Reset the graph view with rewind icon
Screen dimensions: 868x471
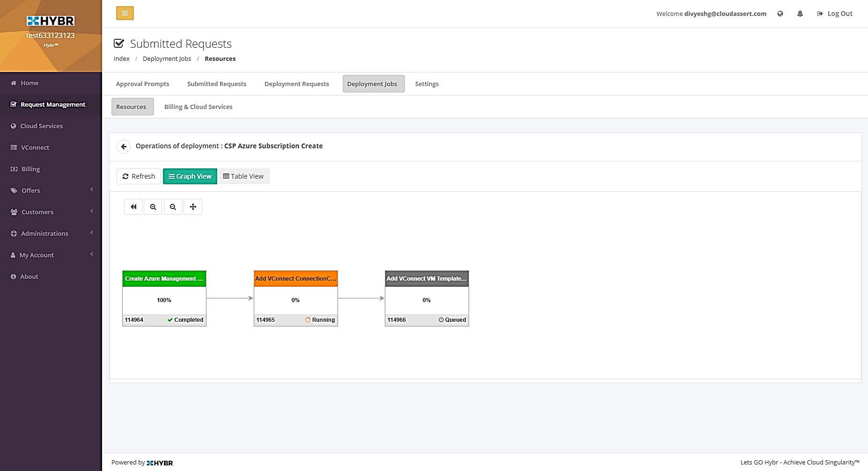(133, 206)
